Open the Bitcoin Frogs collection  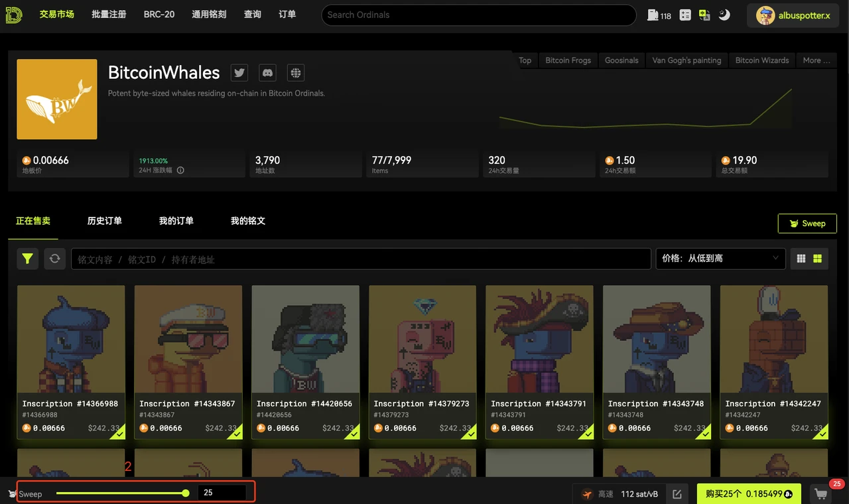click(x=568, y=60)
